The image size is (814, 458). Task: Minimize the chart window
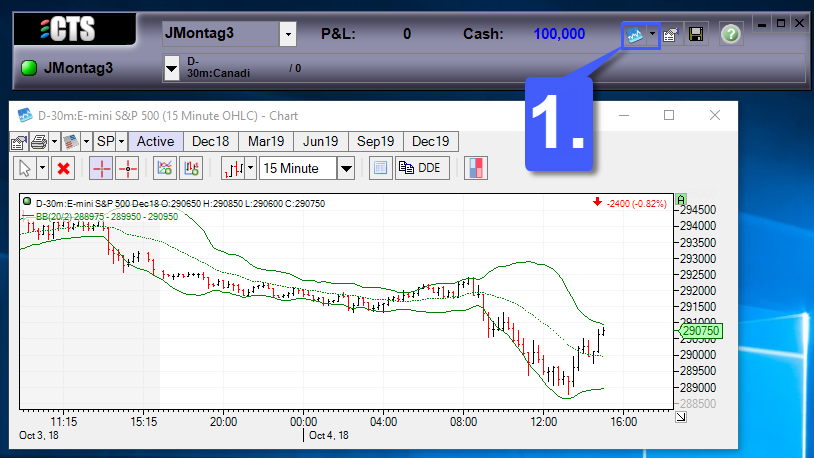point(624,115)
